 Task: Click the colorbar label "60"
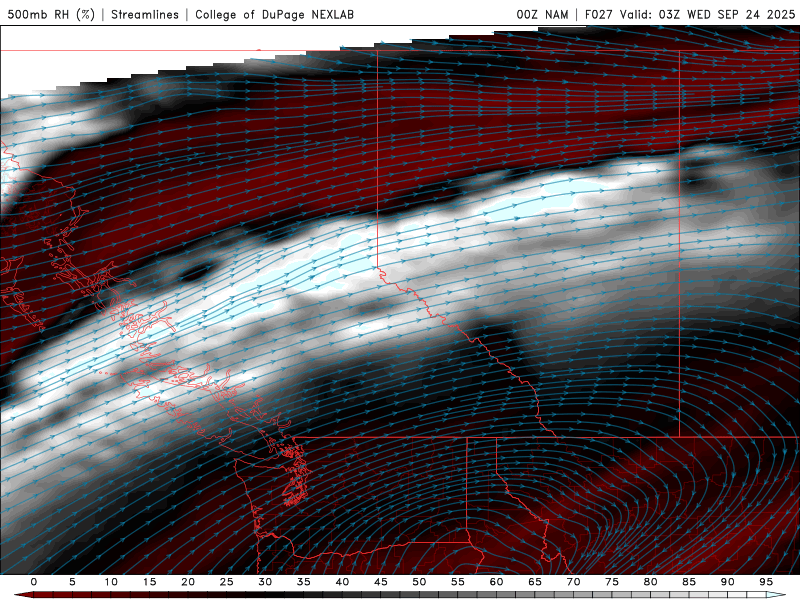tap(496, 582)
